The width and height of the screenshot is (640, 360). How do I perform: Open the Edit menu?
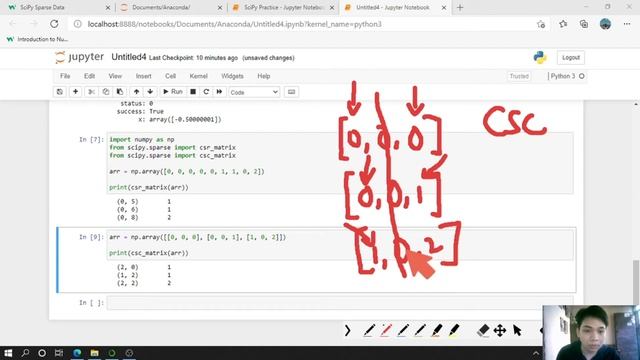click(x=89, y=76)
